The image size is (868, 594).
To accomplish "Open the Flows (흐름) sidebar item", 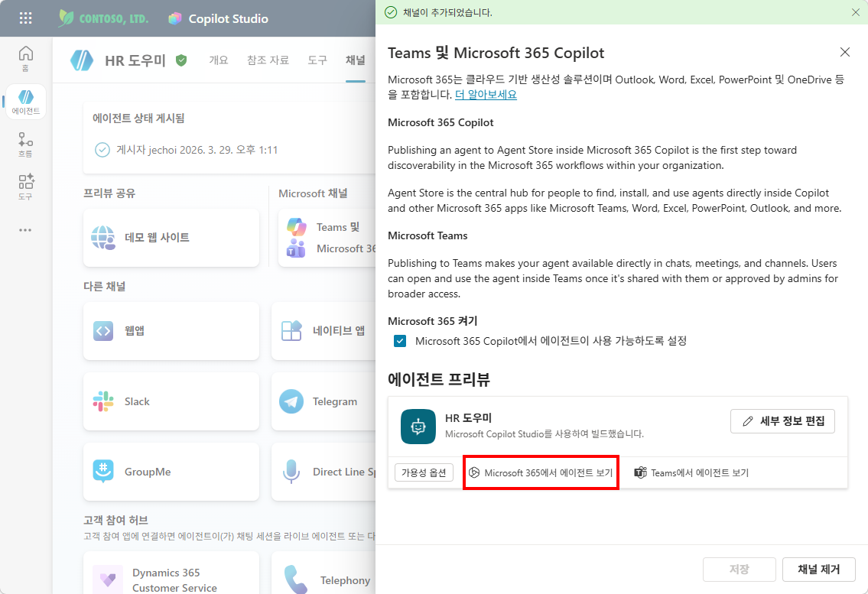I will click(25, 144).
